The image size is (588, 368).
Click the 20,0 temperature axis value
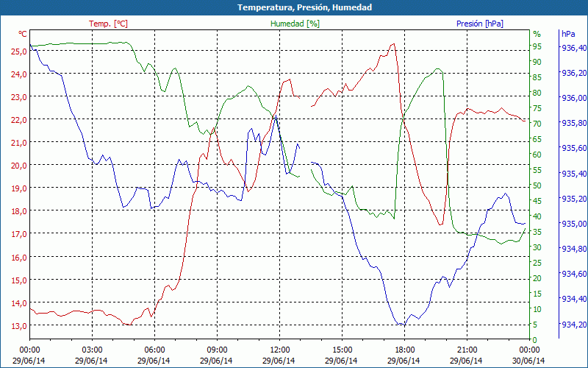point(19,166)
